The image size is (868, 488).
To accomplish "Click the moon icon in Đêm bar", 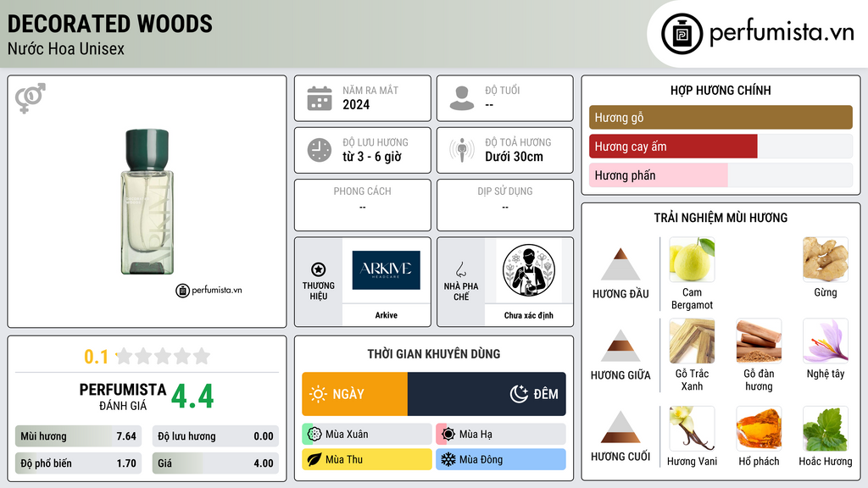I will [519, 394].
